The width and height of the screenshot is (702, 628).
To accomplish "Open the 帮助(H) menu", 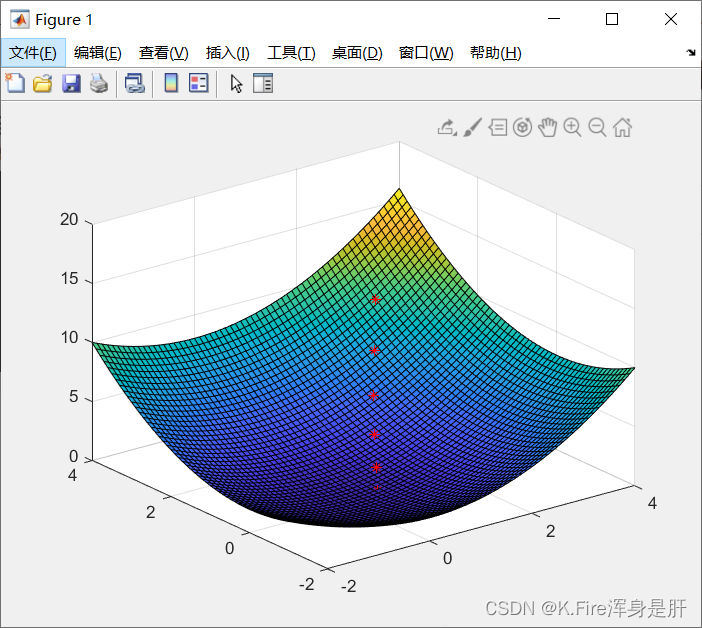I will point(496,53).
